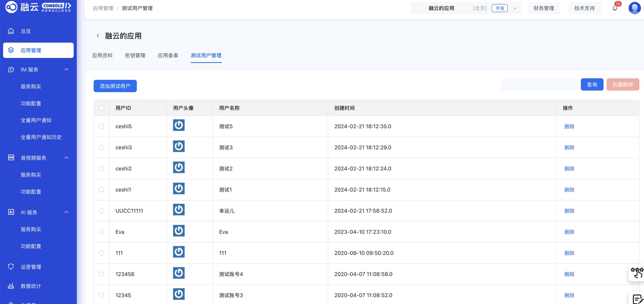The height and width of the screenshot is (304, 644).
Task: Collapse the IM 服务 section
Action: pos(66,69)
